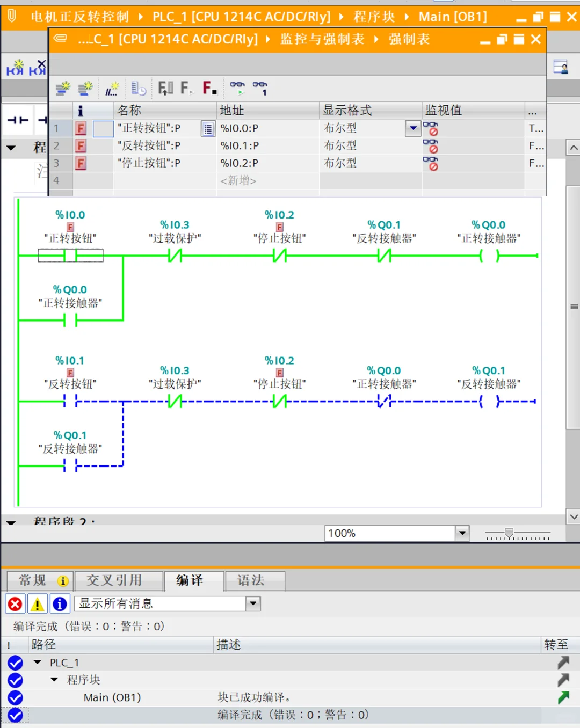Toggle the yellow warning message filter
The width and height of the screenshot is (580, 728).
(x=38, y=604)
